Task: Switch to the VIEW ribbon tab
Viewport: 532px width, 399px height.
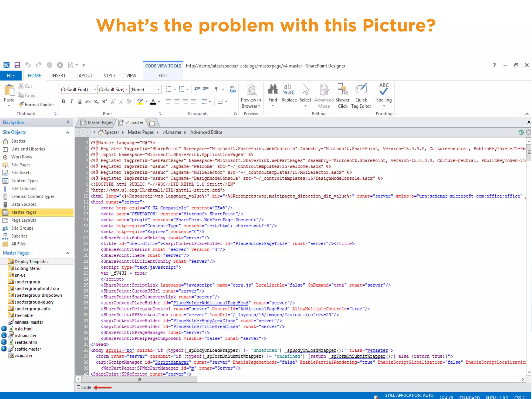Action: (x=131, y=76)
